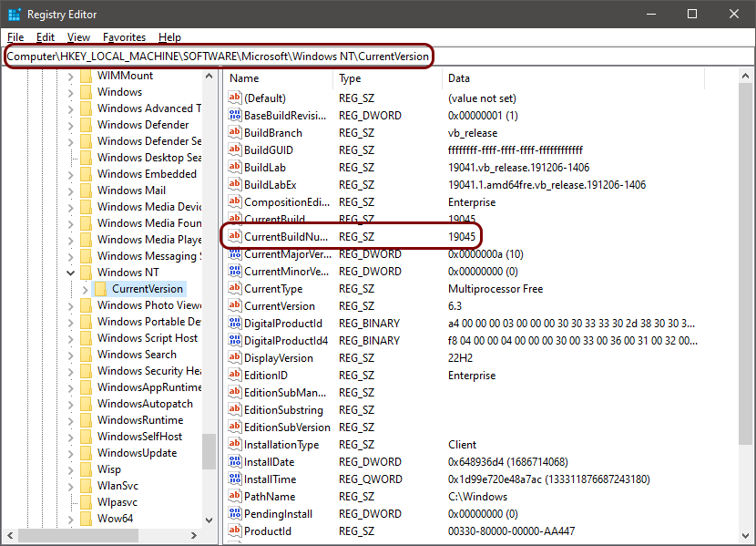
Task: Click the 22H2 DisplayVersion data
Action: (460, 358)
